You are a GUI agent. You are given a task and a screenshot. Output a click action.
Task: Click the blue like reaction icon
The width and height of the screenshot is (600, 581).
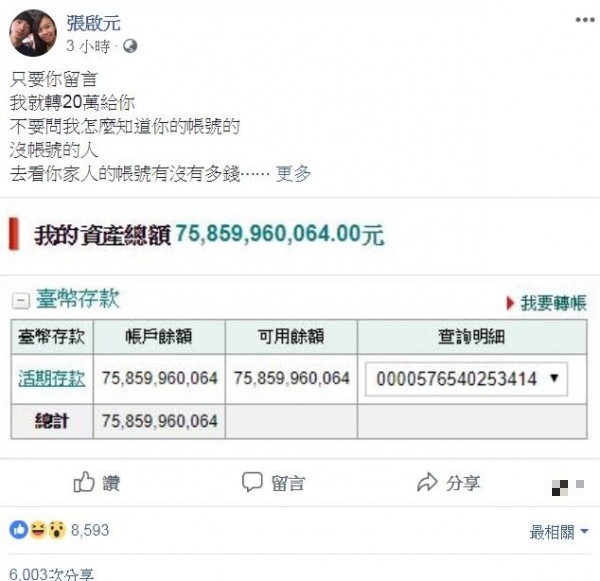[18, 530]
